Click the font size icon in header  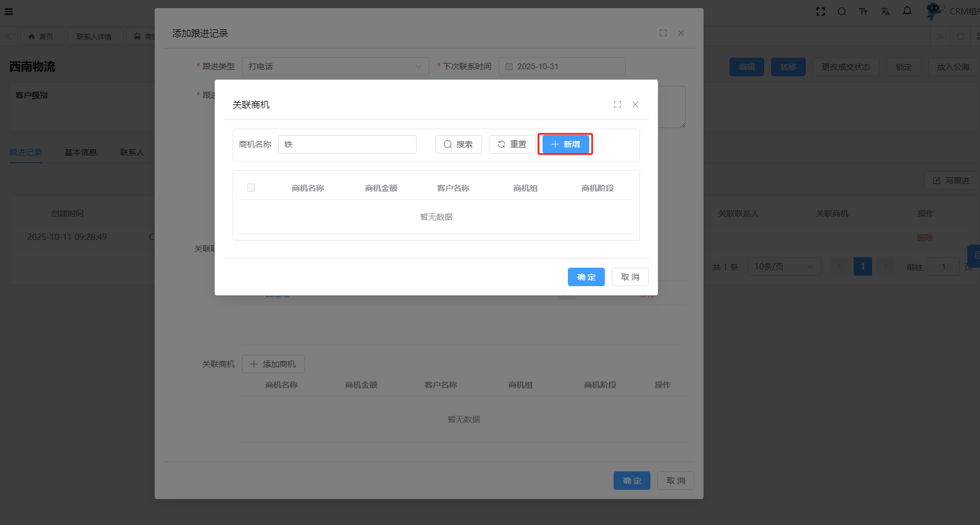pos(863,12)
